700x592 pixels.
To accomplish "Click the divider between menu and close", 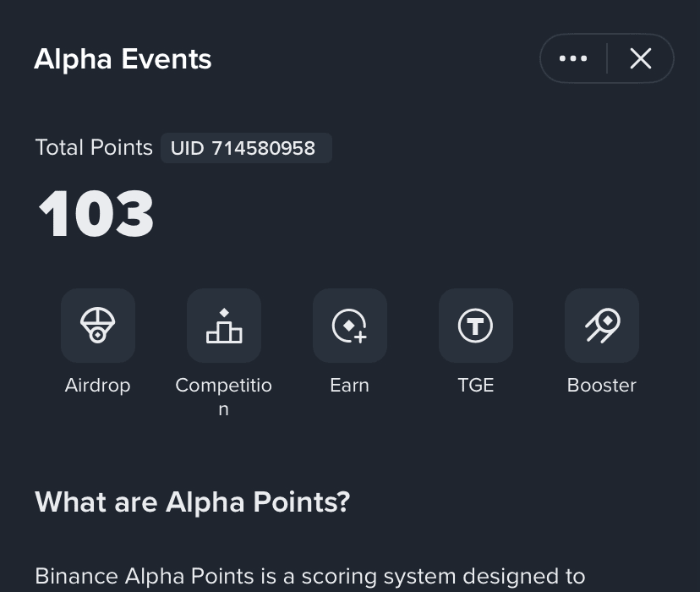I will pyautogui.click(x=607, y=58).
